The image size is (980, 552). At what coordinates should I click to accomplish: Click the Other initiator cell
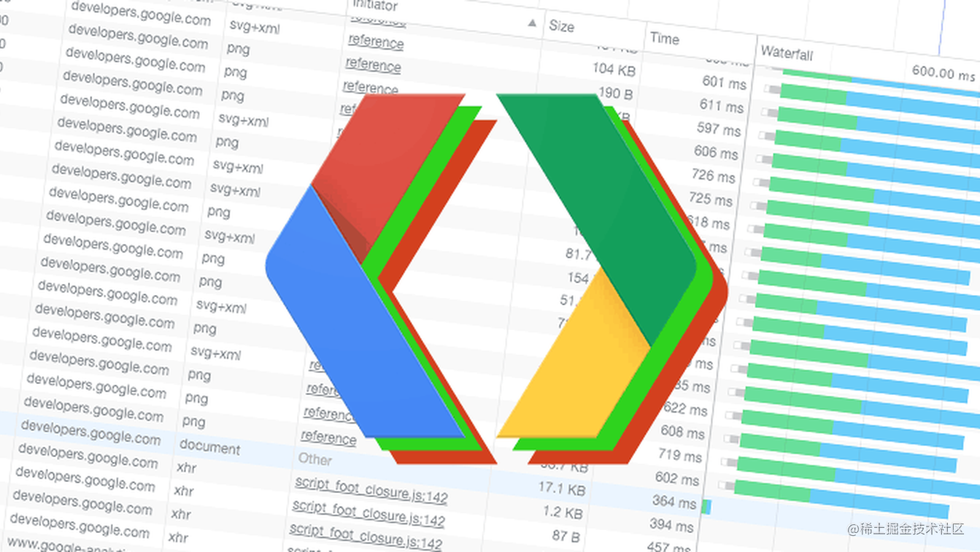(x=315, y=459)
